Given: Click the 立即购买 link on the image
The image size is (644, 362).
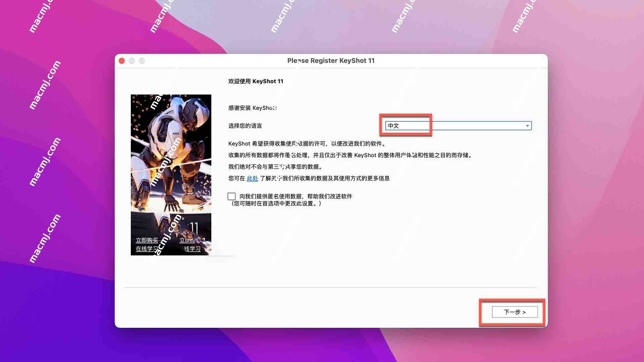Looking at the screenshot, I should 147,240.
